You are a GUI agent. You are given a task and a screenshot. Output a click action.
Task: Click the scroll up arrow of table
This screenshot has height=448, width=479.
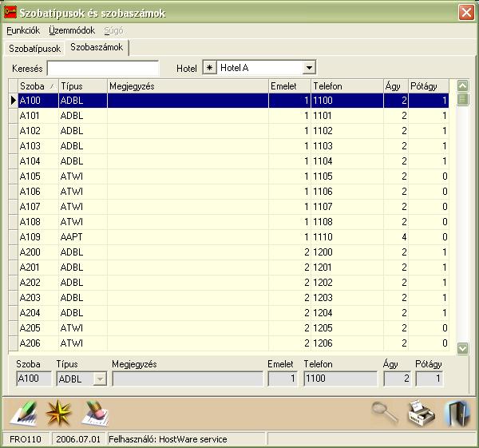tap(462, 85)
